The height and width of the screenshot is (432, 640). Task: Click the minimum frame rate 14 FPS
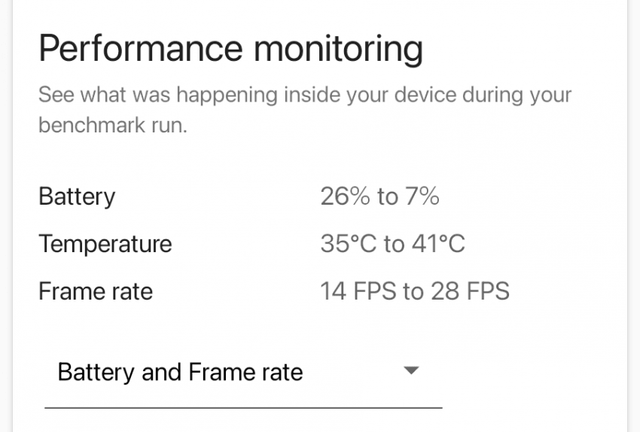358,291
